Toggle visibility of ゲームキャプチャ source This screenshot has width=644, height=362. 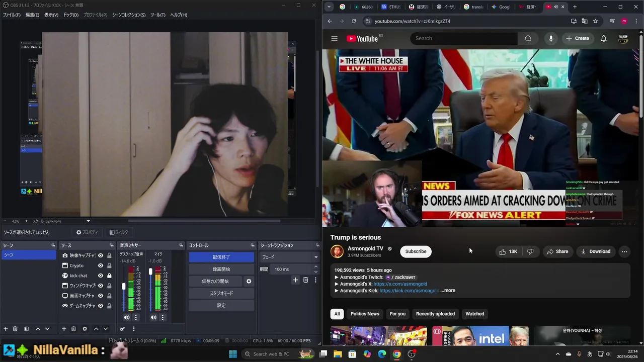click(x=101, y=306)
